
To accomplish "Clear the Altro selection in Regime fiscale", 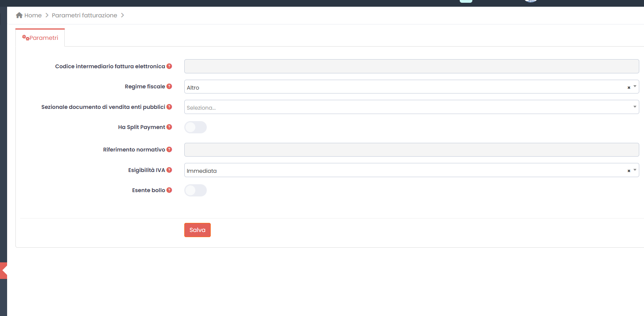I will point(629,88).
